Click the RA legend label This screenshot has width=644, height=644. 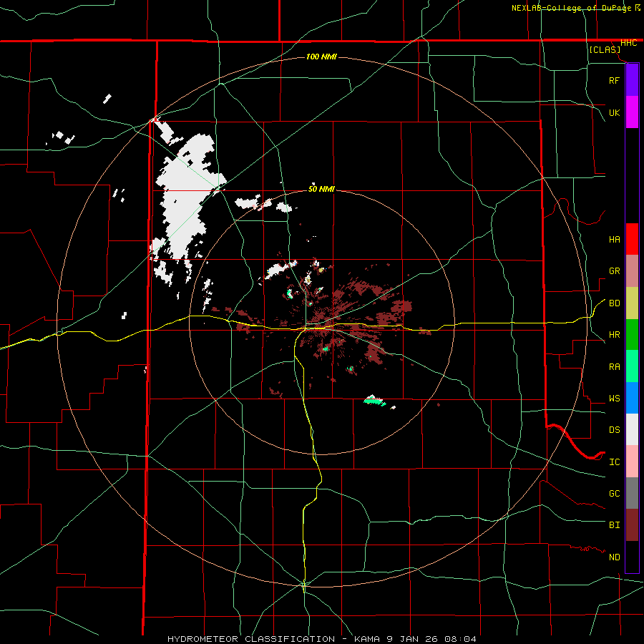[x=614, y=367]
